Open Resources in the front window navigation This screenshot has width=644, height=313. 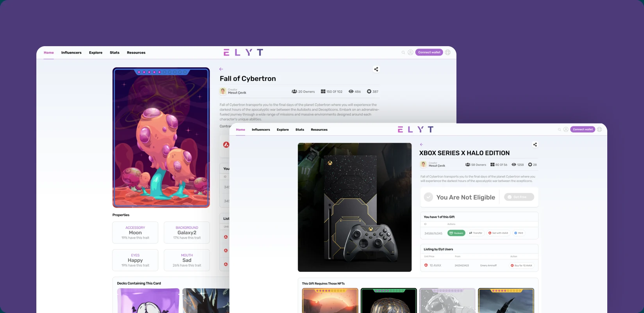(x=319, y=130)
